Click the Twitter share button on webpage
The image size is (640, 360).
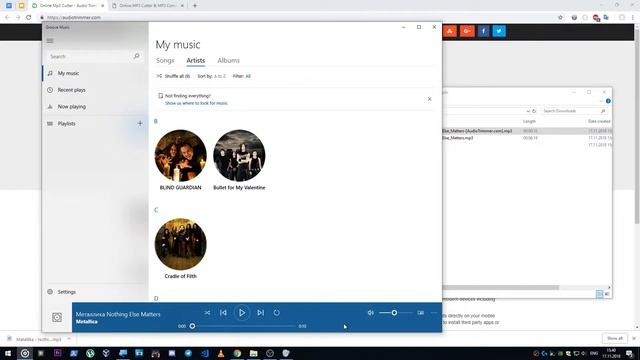(499, 31)
